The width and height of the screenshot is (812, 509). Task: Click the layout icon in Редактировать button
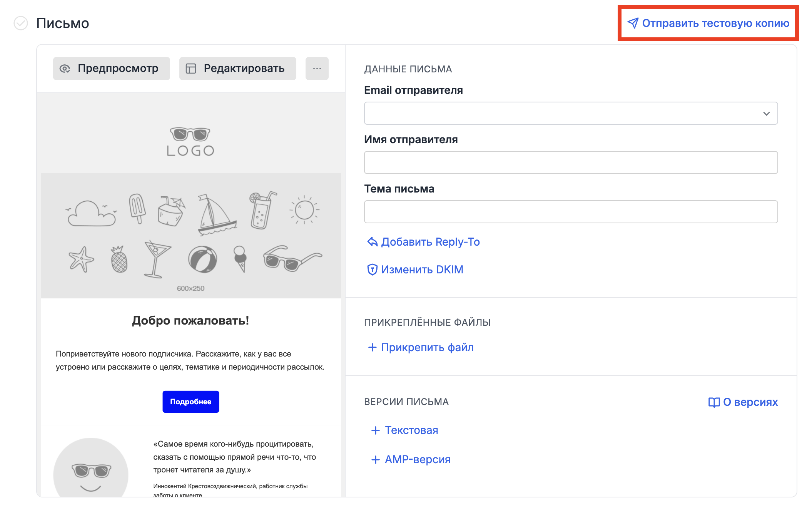click(x=191, y=69)
